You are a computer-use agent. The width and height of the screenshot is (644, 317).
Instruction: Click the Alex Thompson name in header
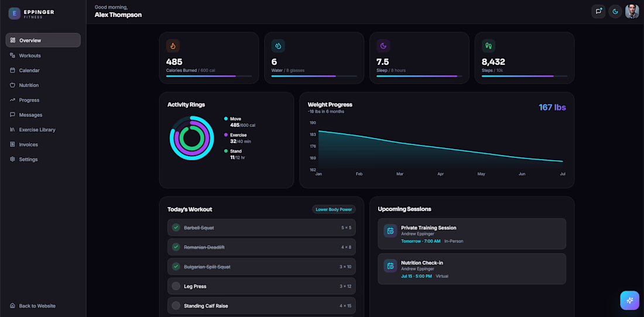[118, 15]
